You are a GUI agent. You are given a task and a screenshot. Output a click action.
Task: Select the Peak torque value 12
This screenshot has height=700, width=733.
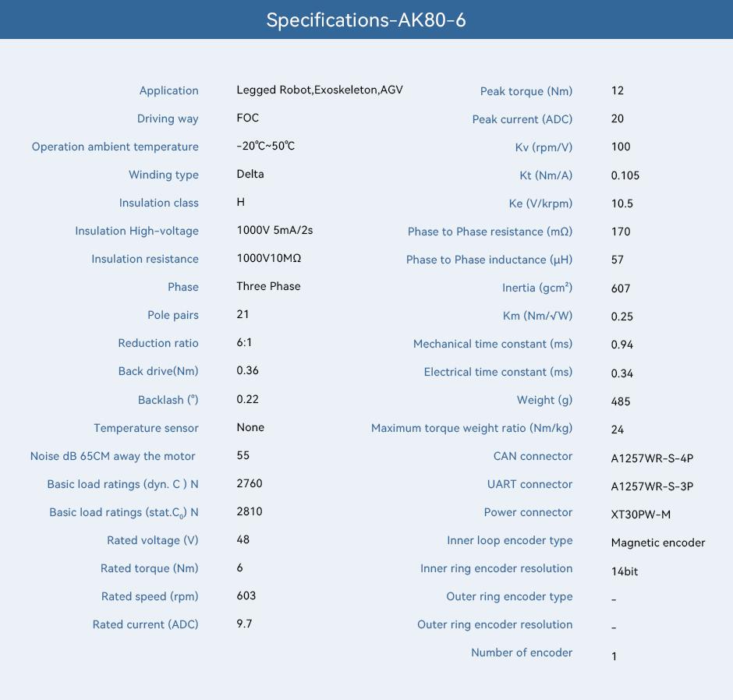[x=618, y=90]
